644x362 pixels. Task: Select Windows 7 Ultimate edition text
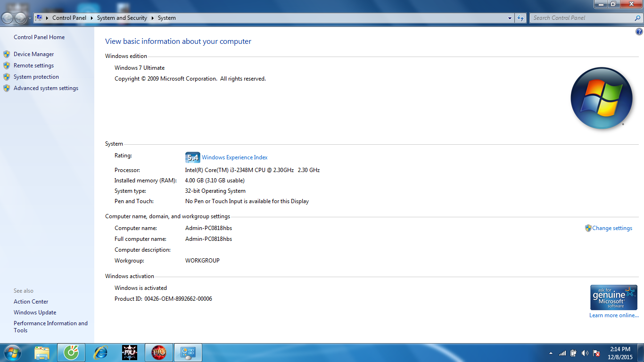pos(140,68)
